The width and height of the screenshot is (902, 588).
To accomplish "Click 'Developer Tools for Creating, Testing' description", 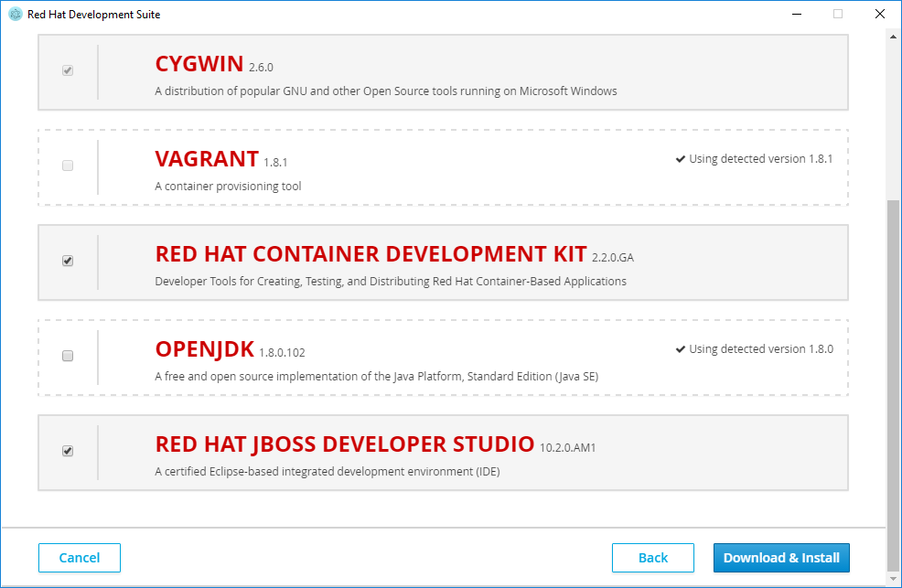I will (x=391, y=282).
